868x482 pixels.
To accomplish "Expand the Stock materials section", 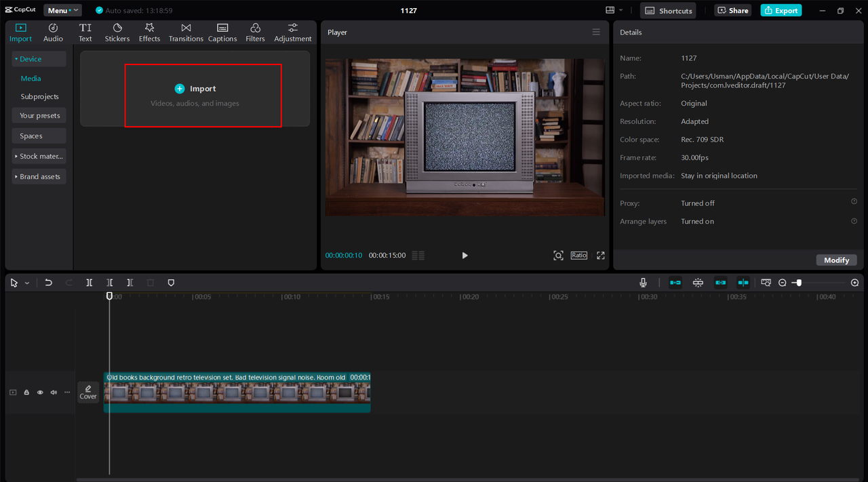I will [x=39, y=156].
